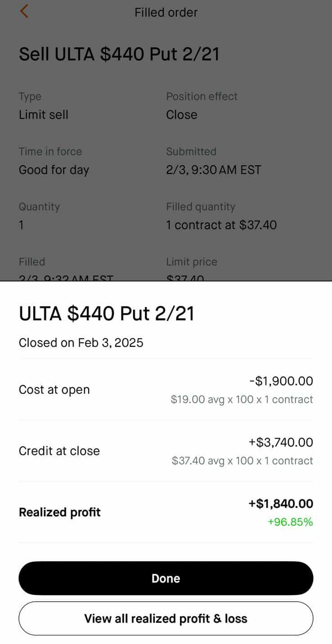The height and width of the screenshot is (644, 332).
Task: Tap the back arrow icon
Action: tap(24, 12)
